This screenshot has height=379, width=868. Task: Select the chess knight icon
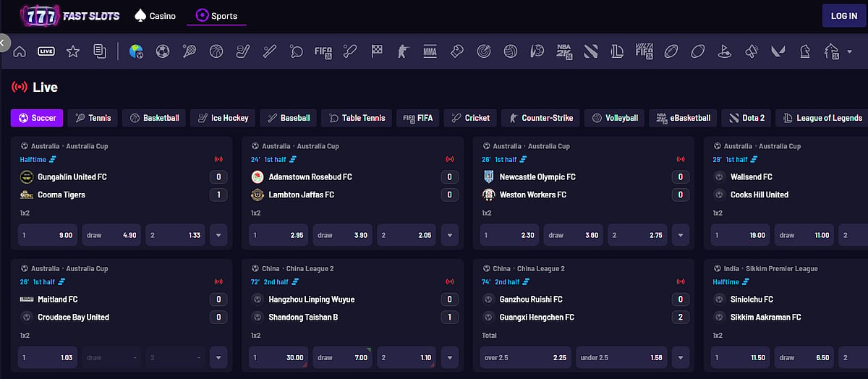(804, 51)
